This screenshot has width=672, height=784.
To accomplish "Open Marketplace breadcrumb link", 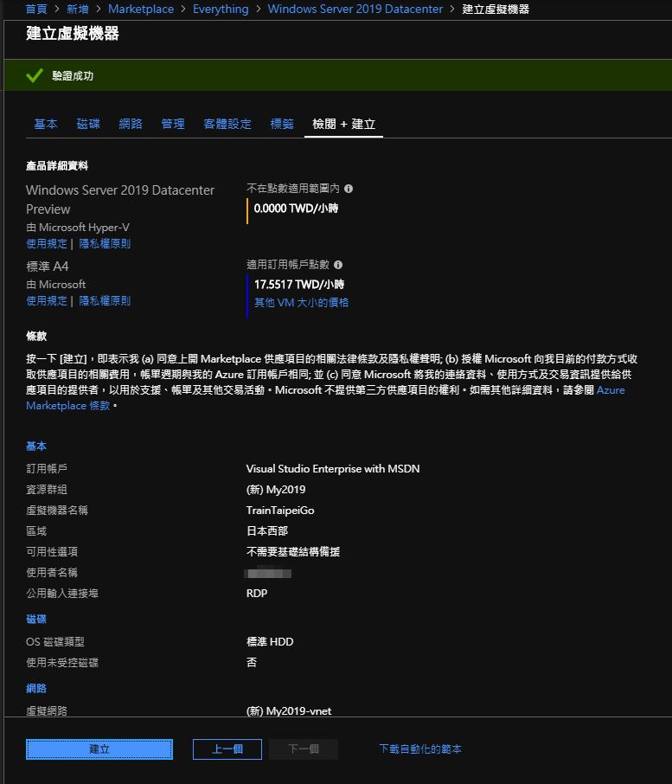I will tap(141, 9).
